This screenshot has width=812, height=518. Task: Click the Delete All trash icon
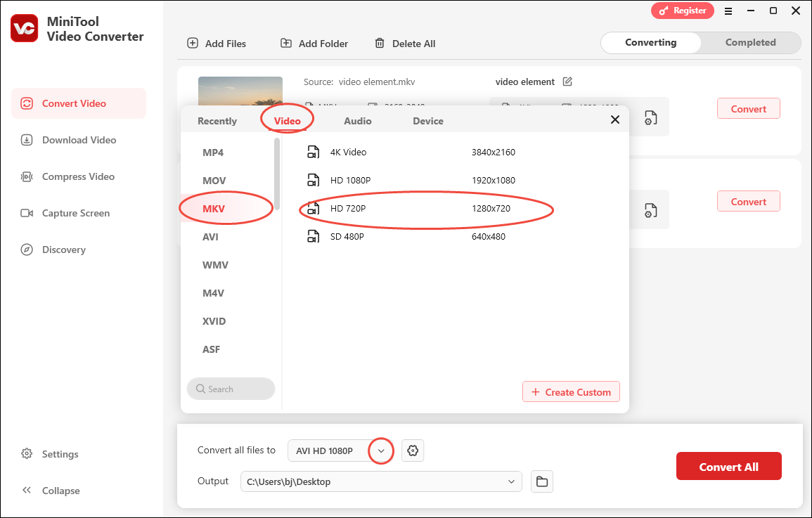click(380, 43)
